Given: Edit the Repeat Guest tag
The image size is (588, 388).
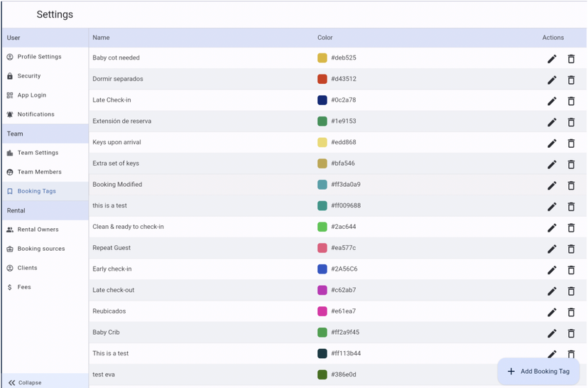Looking at the screenshot, I should click(x=552, y=249).
